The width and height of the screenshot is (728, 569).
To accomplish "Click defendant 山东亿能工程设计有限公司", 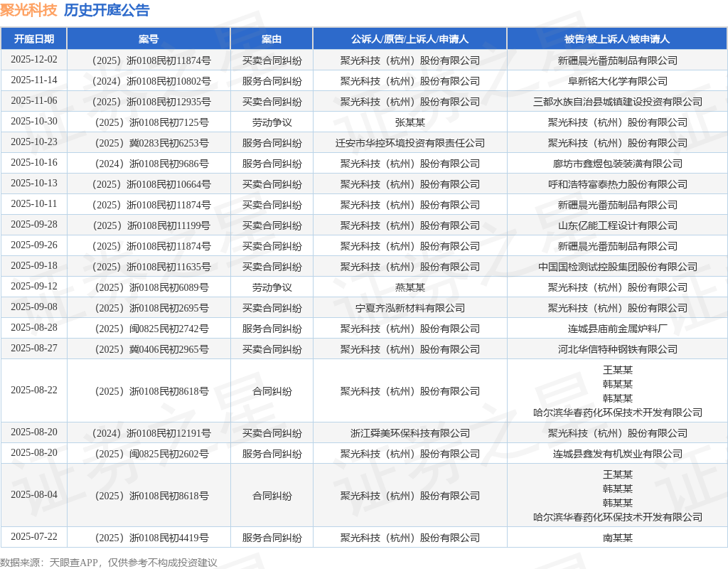I will 618,225.
